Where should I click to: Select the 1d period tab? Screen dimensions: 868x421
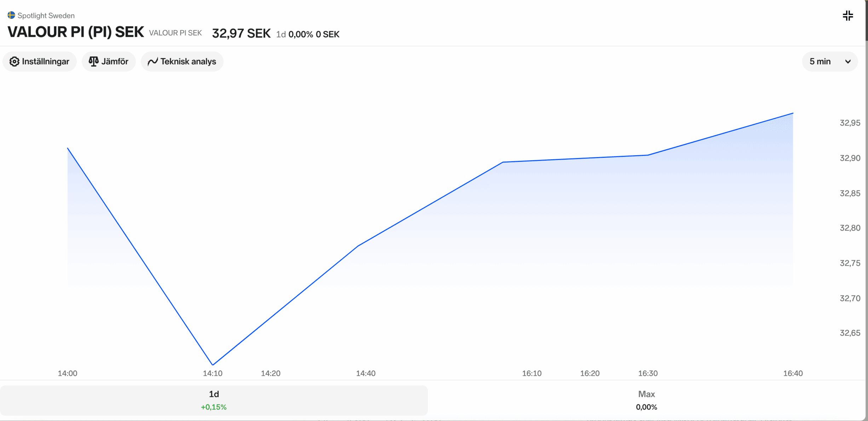click(214, 400)
